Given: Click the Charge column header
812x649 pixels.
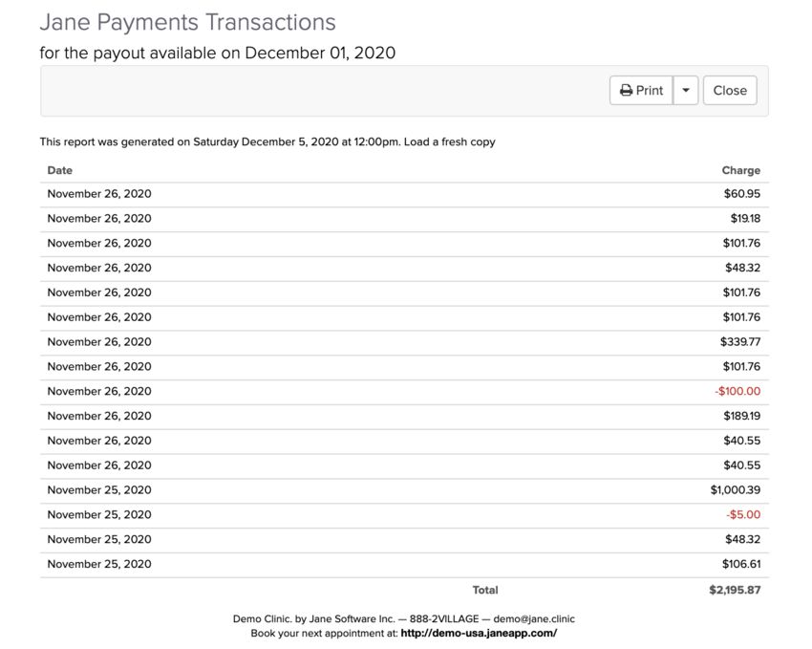Looking at the screenshot, I should click(740, 170).
